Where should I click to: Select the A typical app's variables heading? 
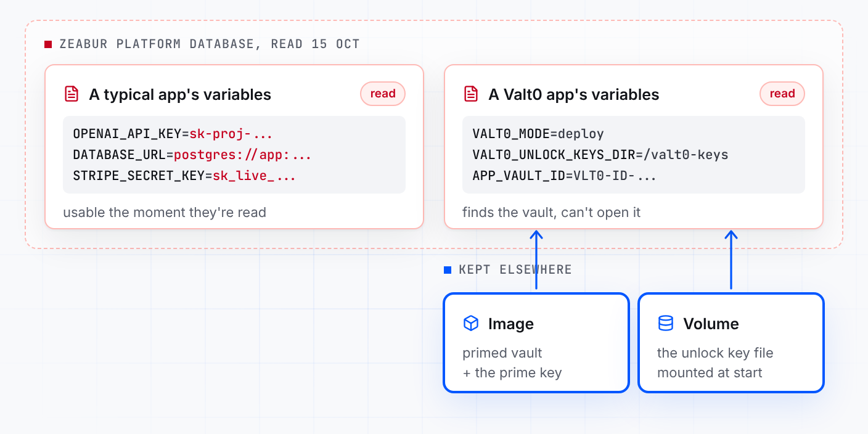coord(180,94)
